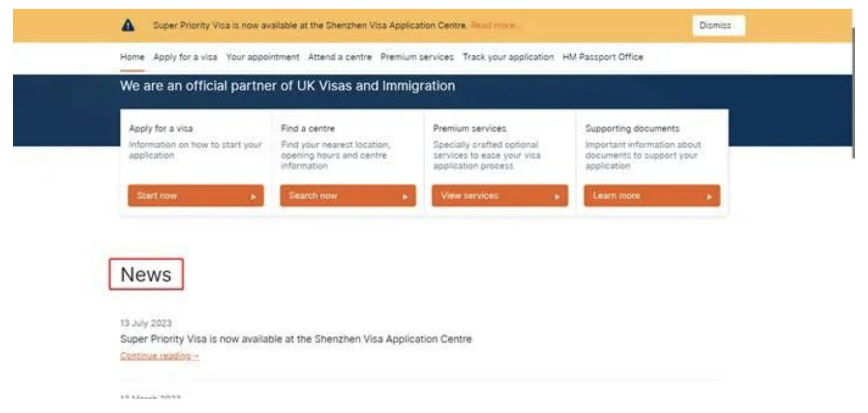Open Premium services in top navigation
This screenshot has width=868, height=413.
click(x=417, y=57)
